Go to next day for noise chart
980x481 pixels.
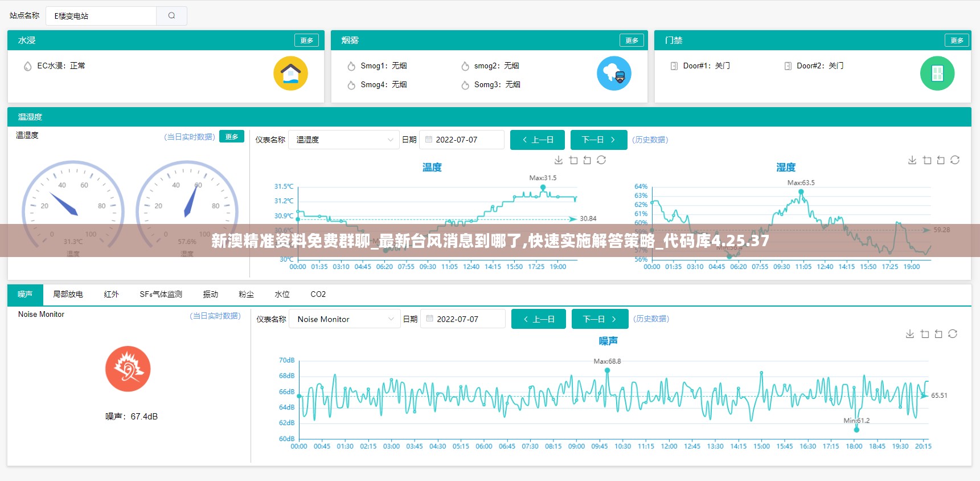pyautogui.click(x=600, y=319)
